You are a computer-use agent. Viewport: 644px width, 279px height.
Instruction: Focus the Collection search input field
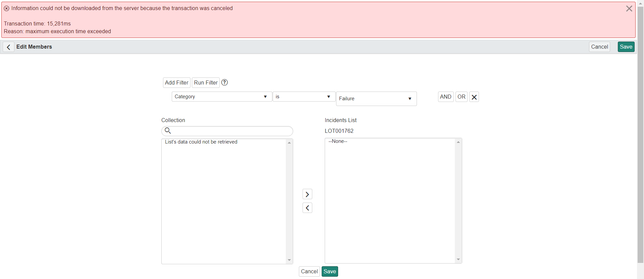point(231,131)
